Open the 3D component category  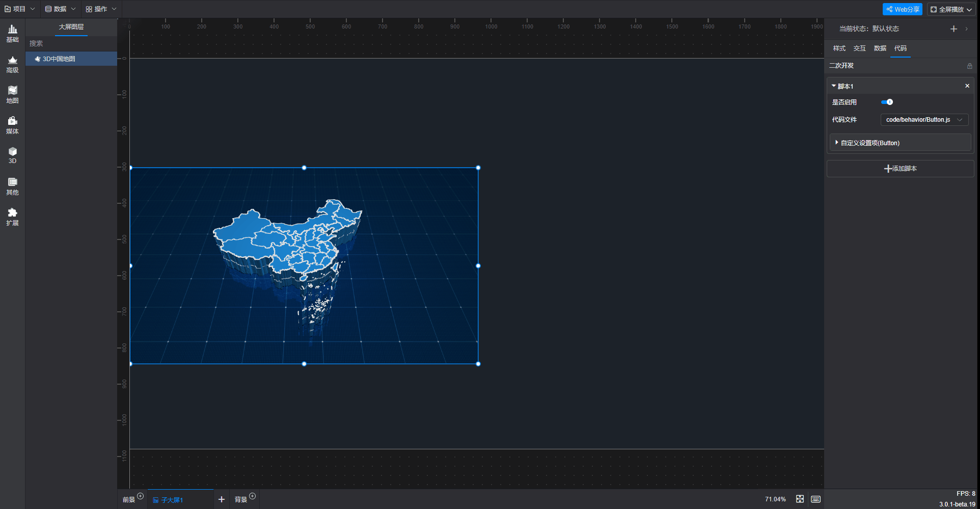point(12,155)
